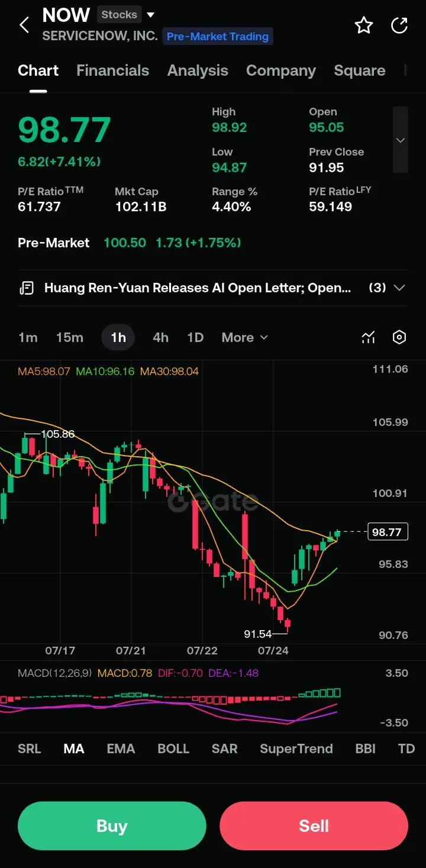Tap the 6.82(+7.41%) change value
This screenshot has height=868, width=426.
[59, 162]
